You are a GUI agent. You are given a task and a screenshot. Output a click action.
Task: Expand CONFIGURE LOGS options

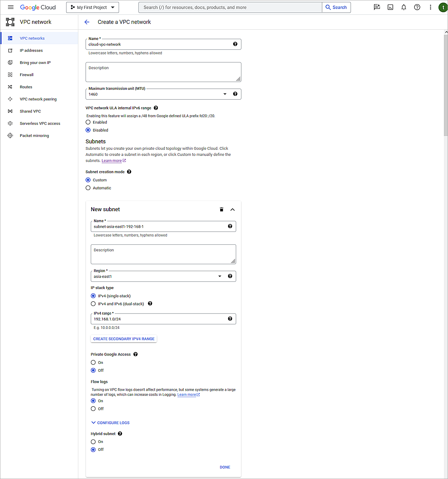[x=110, y=422]
